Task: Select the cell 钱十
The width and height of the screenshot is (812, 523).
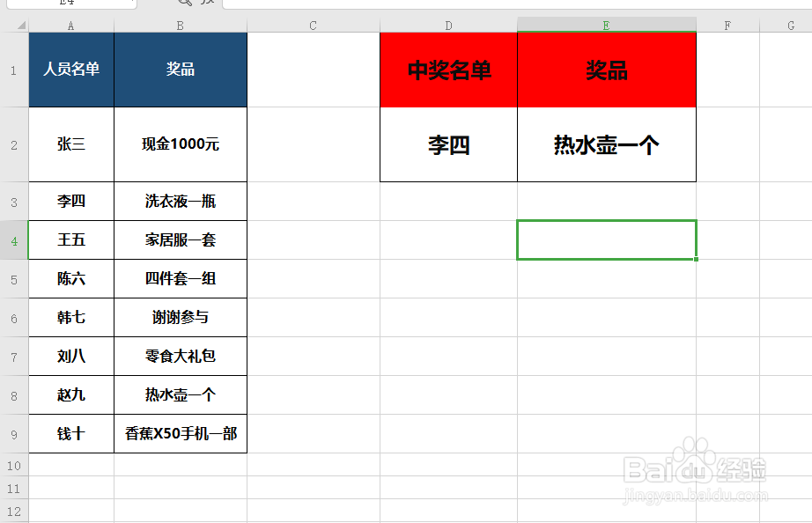Action: (x=71, y=434)
